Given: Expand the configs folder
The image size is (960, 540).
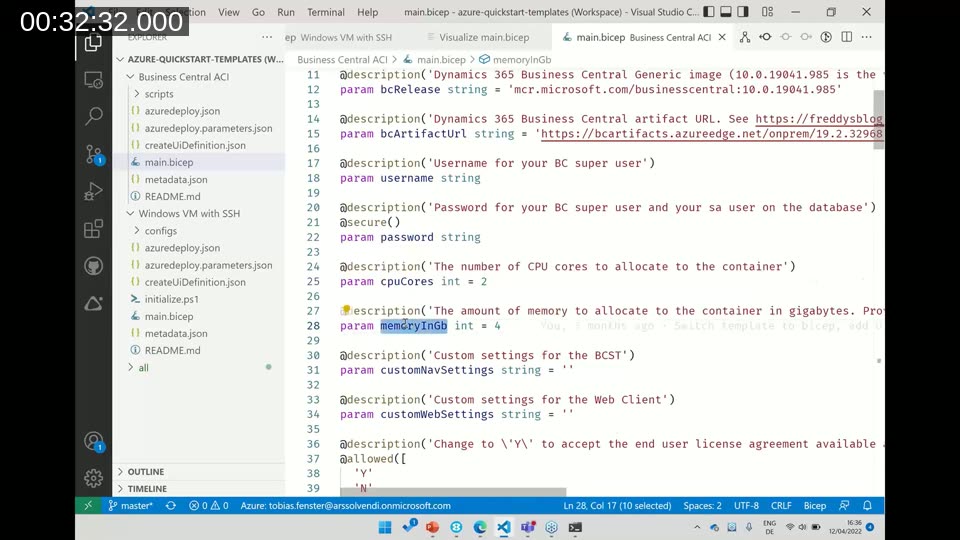Looking at the screenshot, I should (x=160, y=231).
